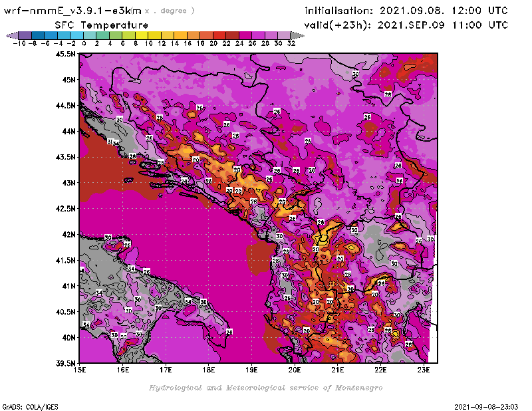Click the legend swatch between -10 and -8
The image size is (532, 411).
point(25,35)
